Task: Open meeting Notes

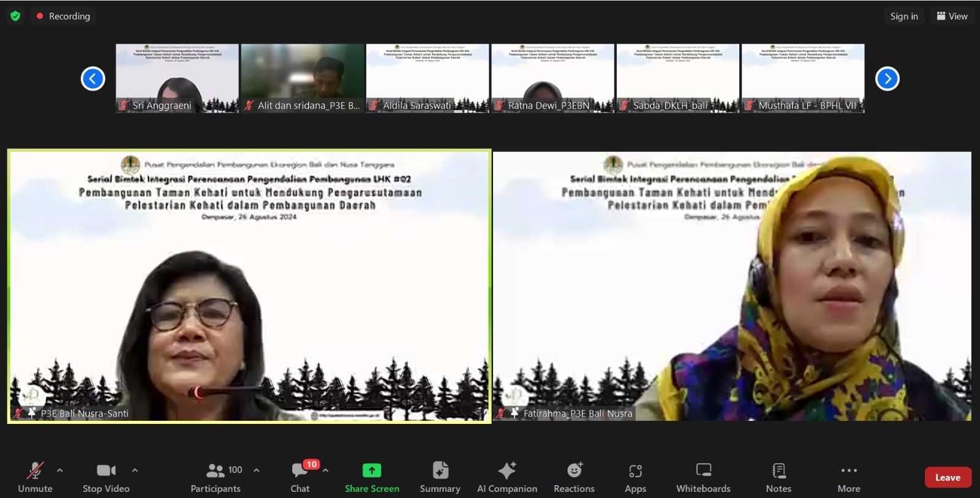Action: (x=778, y=477)
